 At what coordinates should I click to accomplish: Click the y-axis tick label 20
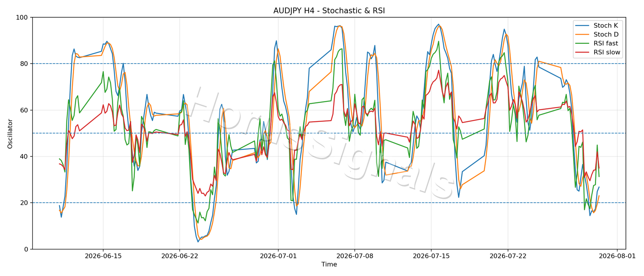(24, 202)
